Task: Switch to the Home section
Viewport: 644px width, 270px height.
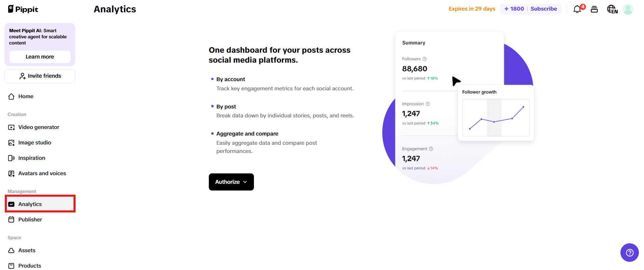Action: pyautogui.click(x=25, y=96)
